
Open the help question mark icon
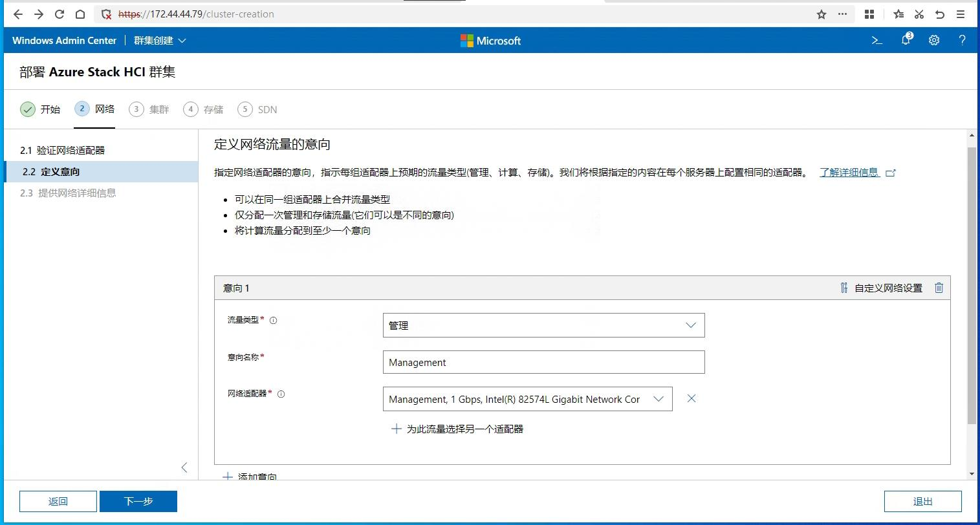click(963, 40)
